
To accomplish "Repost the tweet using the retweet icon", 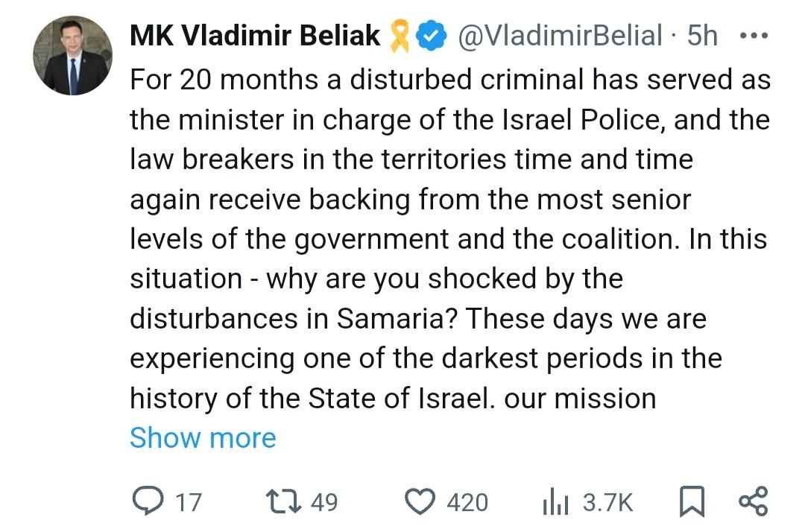I will pyautogui.click(x=284, y=501).
